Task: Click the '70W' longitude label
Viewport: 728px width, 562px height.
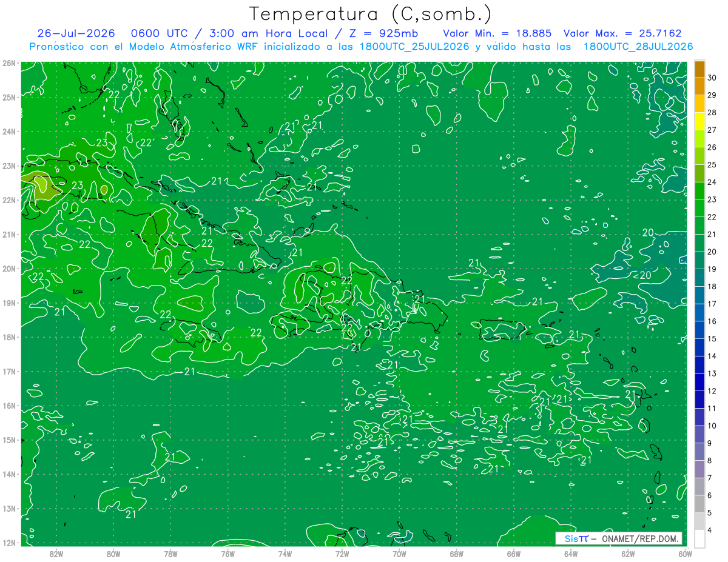Action: [399, 554]
